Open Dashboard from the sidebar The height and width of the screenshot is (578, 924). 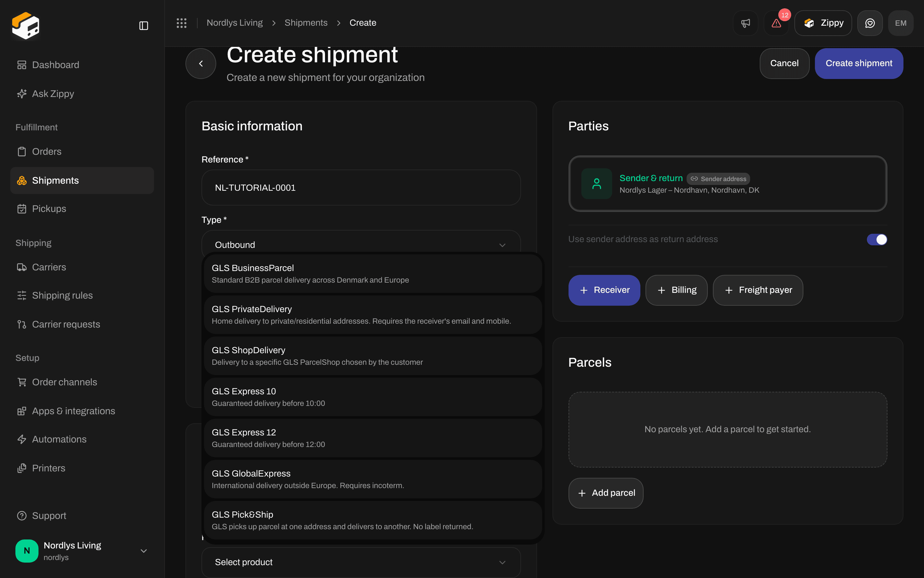point(82,65)
